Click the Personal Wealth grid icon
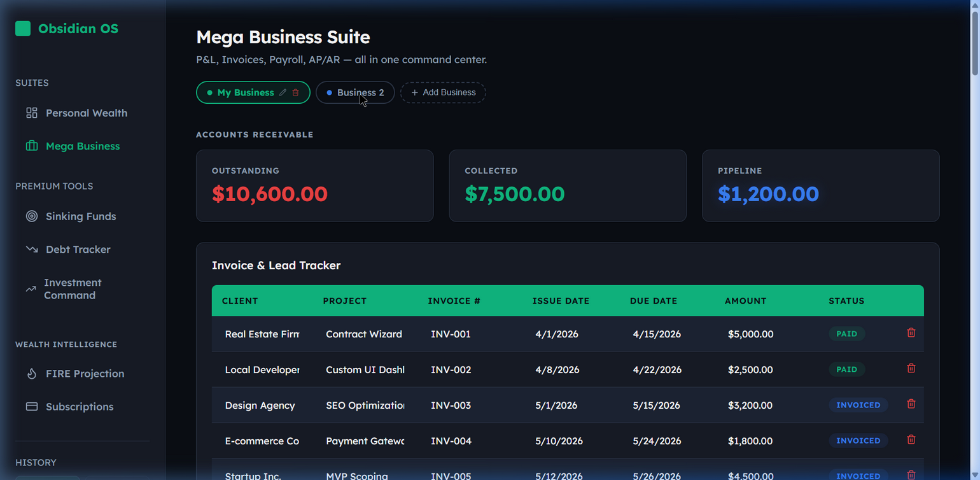The height and width of the screenshot is (480, 980). [32, 113]
